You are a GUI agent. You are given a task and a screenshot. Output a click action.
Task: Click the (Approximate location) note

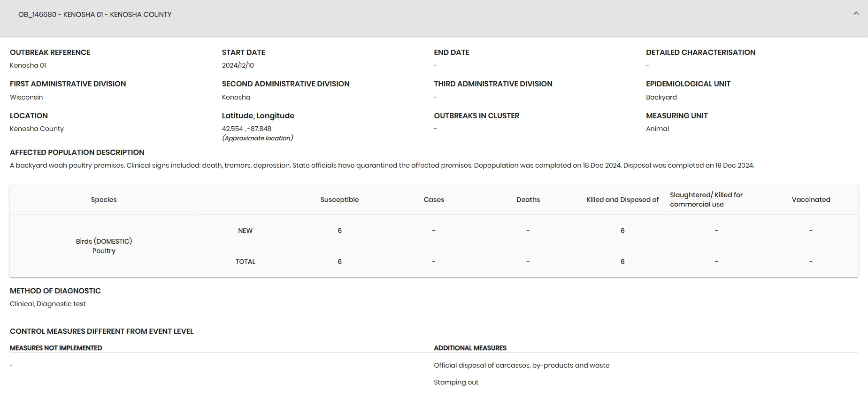click(257, 138)
